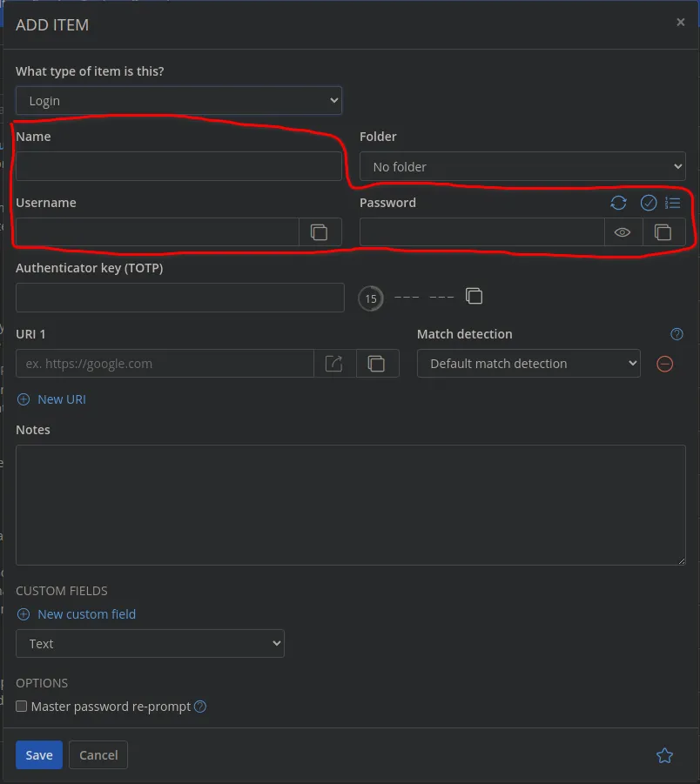Screen dimensions: 700x784
Task: Copy the password value
Action: coord(663,231)
